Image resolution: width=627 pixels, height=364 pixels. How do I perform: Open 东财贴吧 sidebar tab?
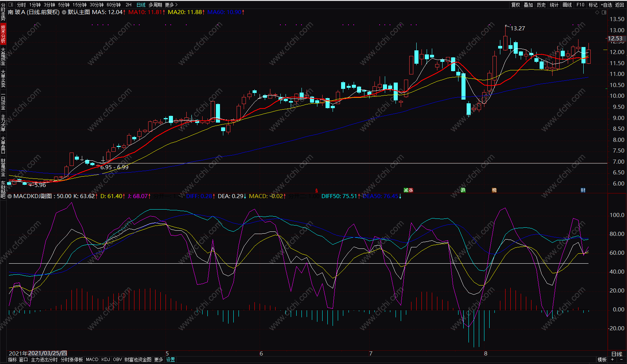(3, 190)
